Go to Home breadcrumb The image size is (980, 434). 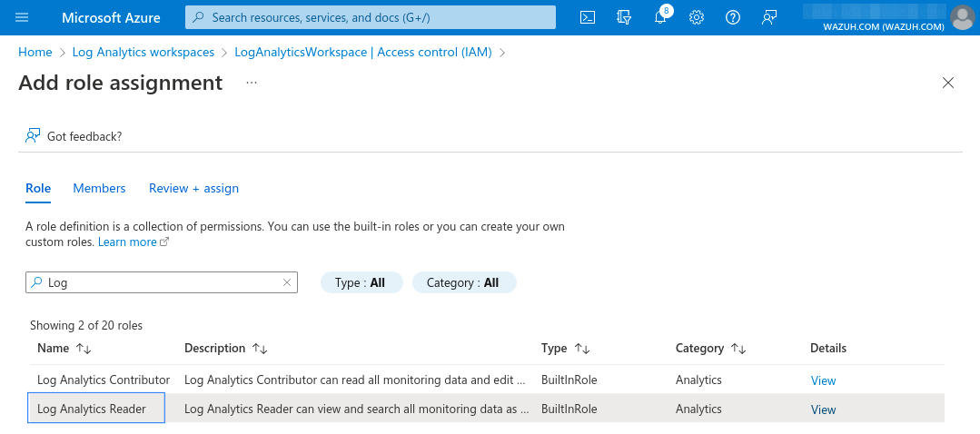pos(35,53)
